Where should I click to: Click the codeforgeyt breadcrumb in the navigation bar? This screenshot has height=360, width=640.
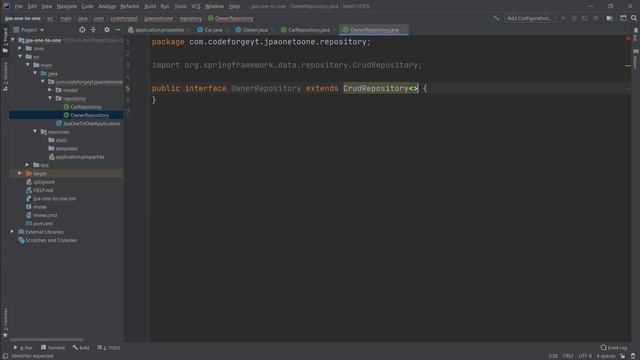pos(124,18)
